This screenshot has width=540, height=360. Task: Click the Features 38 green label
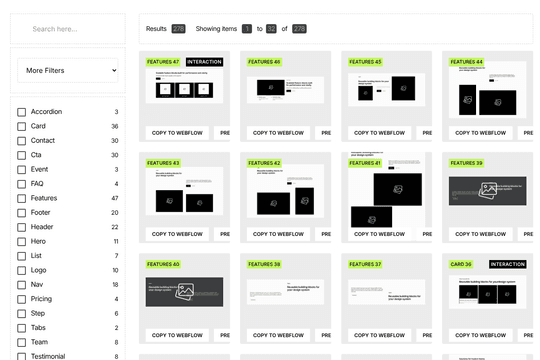click(x=264, y=264)
